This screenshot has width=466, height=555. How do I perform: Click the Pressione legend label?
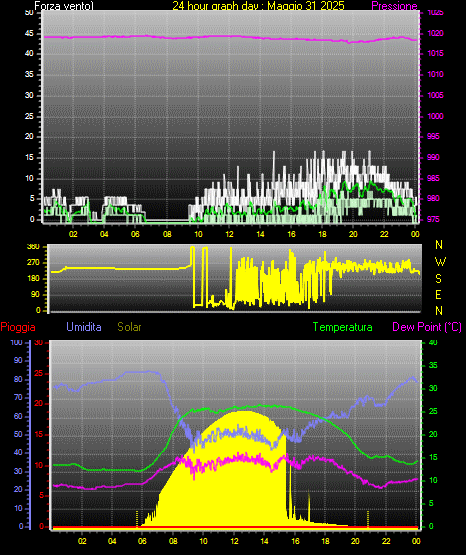394,6
